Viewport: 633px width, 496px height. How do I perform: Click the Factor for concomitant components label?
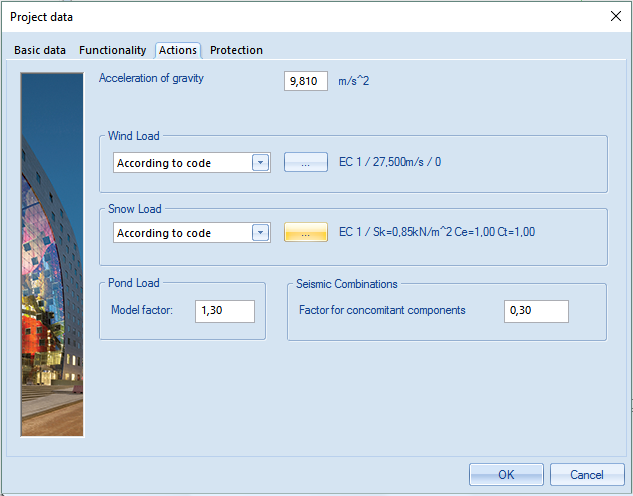tap(382, 311)
